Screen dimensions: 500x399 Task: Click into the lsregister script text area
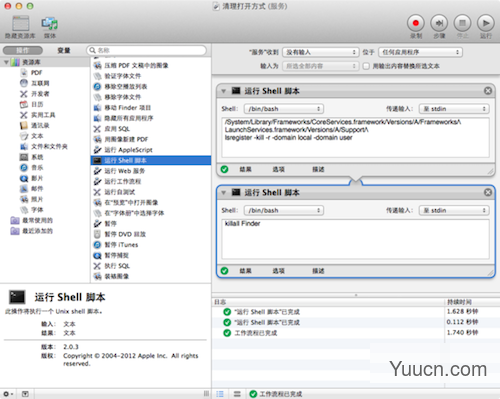coord(355,137)
